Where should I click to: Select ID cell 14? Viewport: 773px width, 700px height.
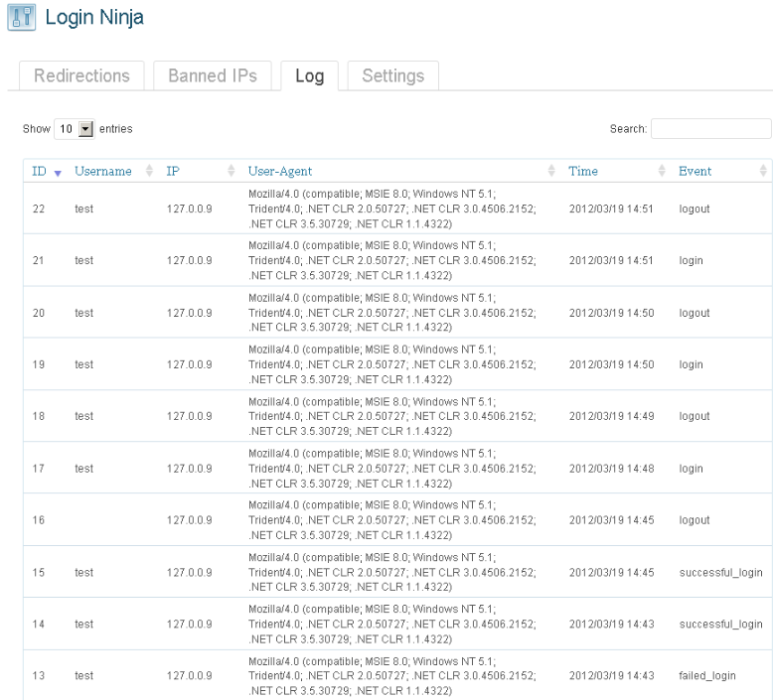coord(39,625)
